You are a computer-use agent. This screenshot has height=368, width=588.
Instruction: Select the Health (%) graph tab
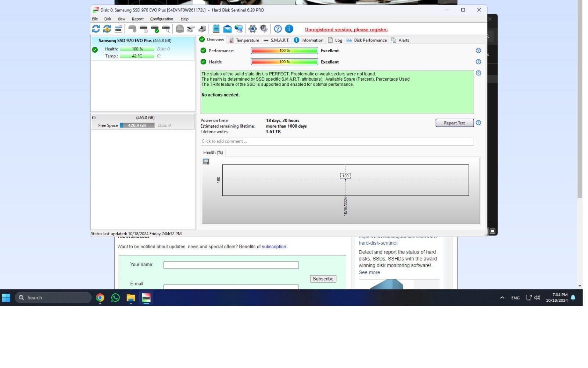pyautogui.click(x=213, y=152)
